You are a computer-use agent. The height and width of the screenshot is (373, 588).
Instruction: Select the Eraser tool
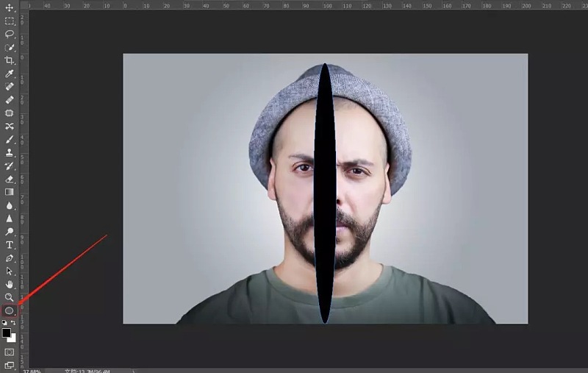pos(9,179)
